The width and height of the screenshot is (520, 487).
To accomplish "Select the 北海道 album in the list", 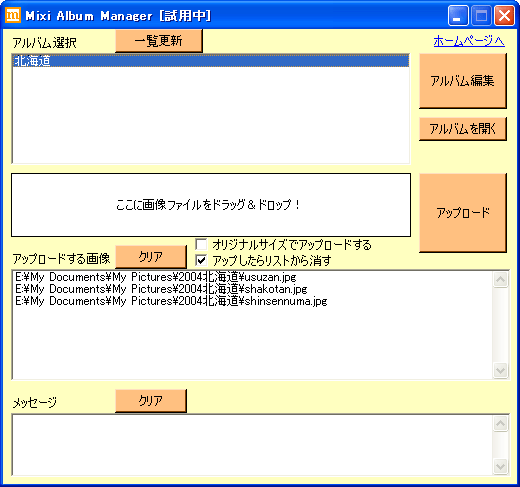I will click(211, 61).
